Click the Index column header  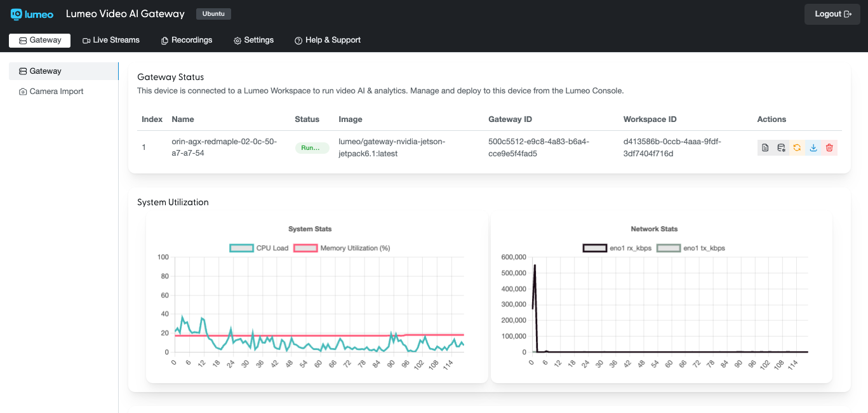(x=152, y=119)
